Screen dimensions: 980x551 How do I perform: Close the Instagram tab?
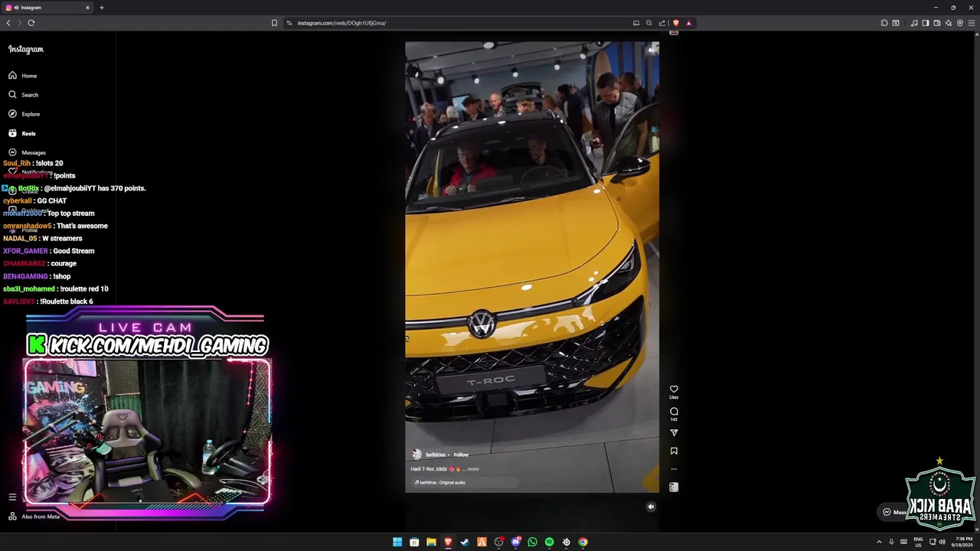pos(87,8)
